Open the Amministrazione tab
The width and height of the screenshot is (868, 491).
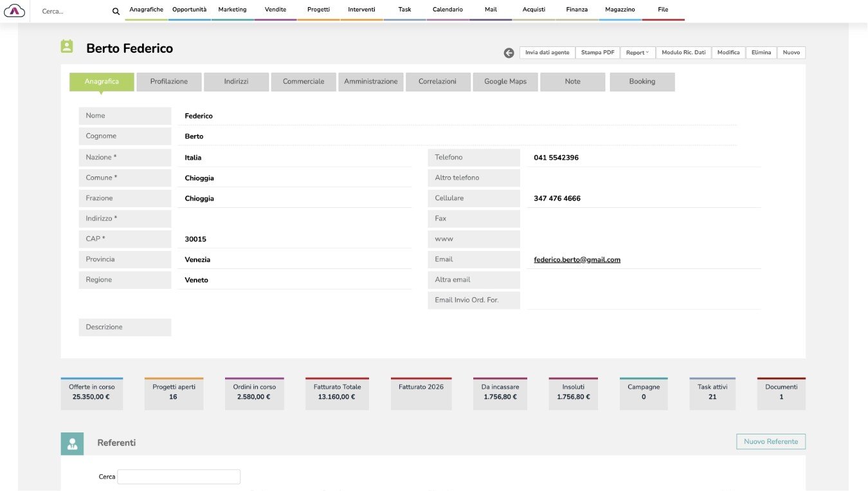[x=371, y=82]
